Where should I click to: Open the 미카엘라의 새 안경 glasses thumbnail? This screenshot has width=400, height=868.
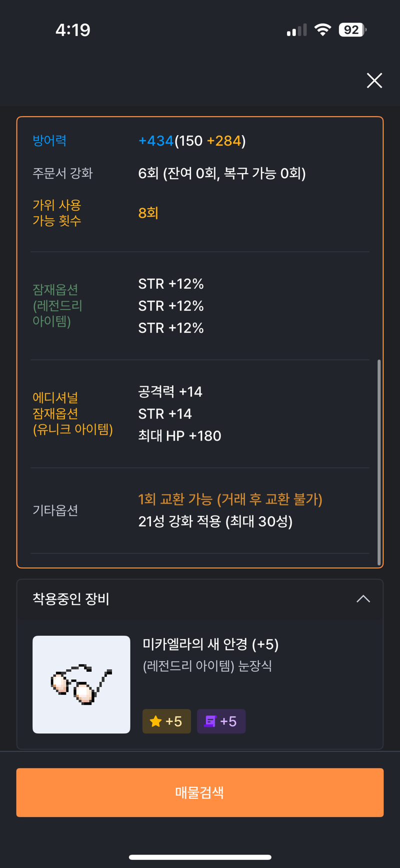click(x=81, y=684)
